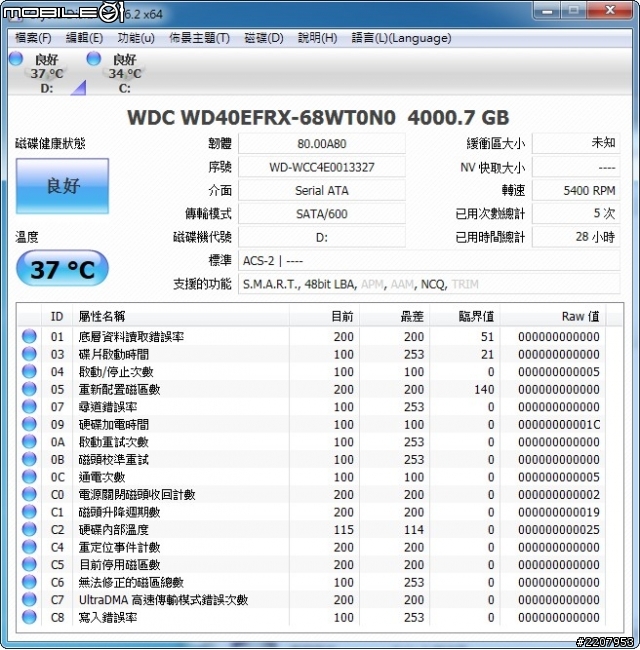The width and height of the screenshot is (640, 650).
Task: Click the 良好 health status button
Action: point(63,186)
